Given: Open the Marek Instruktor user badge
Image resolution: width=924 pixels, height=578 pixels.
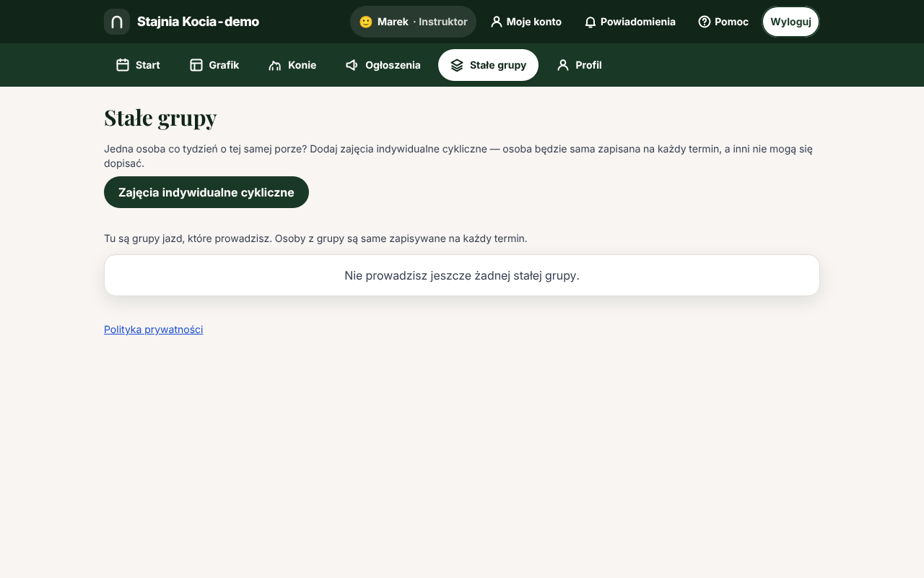Looking at the screenshot, I should pos(413,22).
